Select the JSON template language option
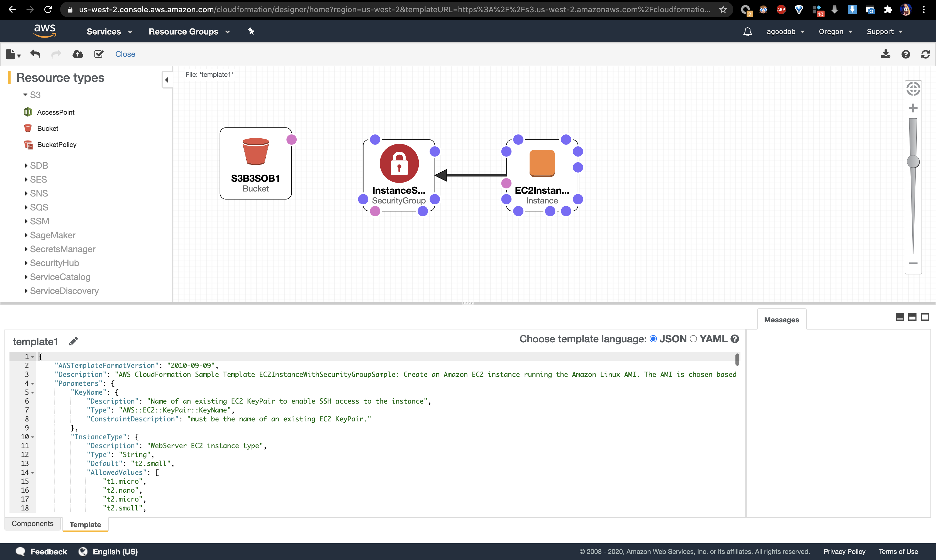The image size is (936, 560). point(653,339)
